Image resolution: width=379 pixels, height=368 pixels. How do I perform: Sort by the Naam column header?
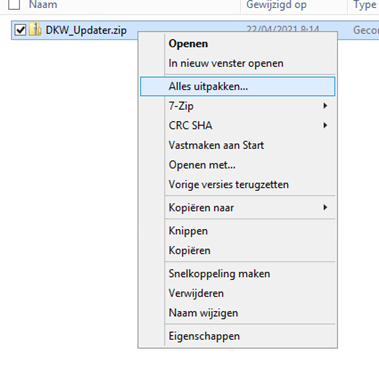coord(43,5)
